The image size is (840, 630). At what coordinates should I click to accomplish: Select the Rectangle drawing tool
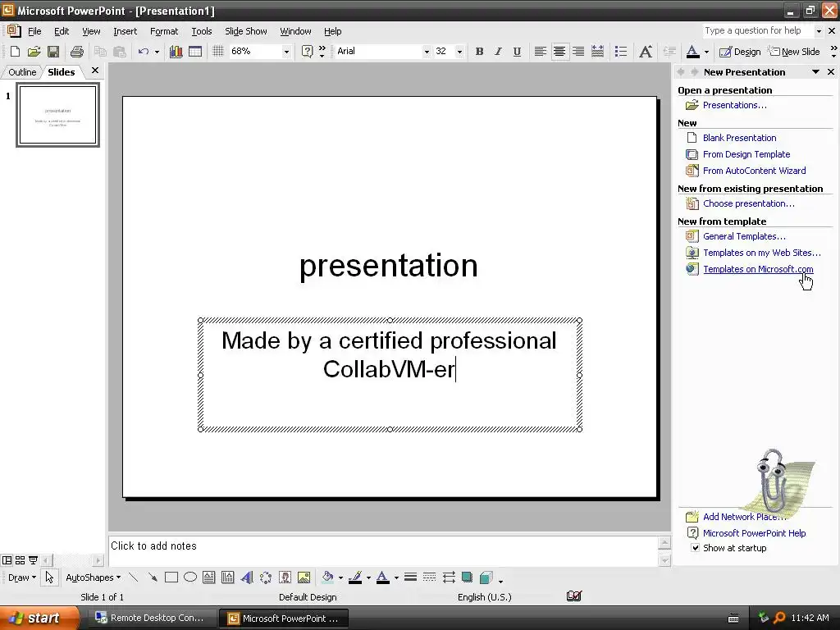[171, 577]
